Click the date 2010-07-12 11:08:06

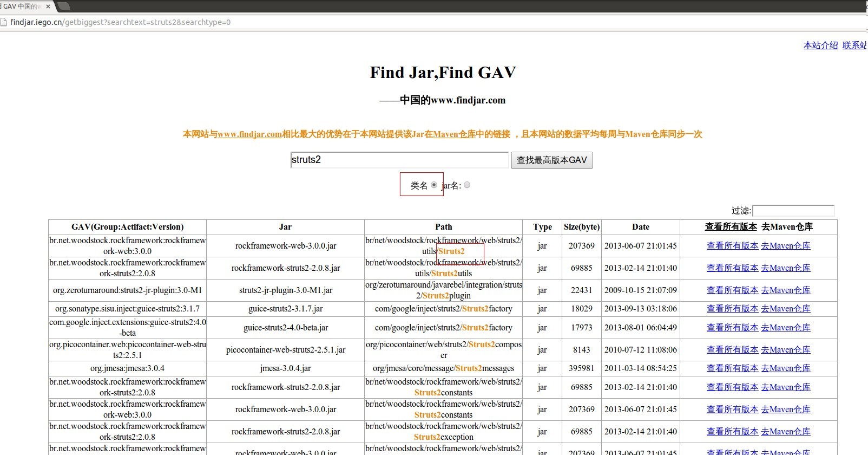(641, 350)
